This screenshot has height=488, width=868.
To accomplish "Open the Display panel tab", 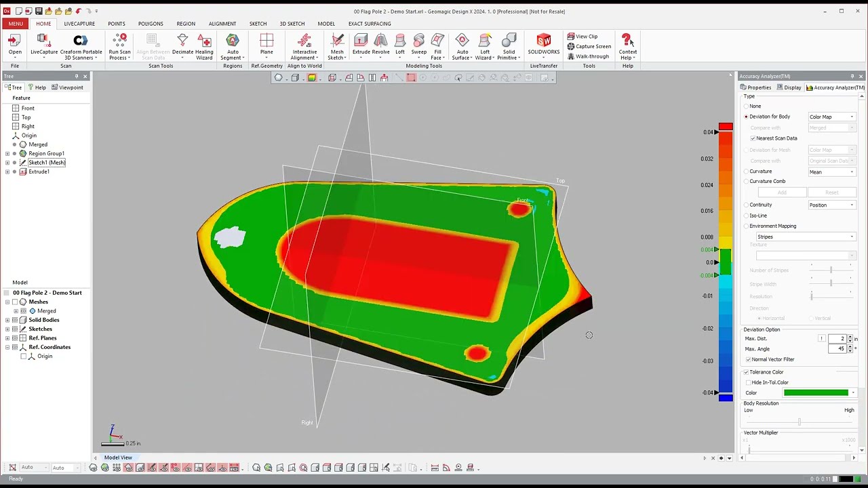I will [x=789, y=87].
